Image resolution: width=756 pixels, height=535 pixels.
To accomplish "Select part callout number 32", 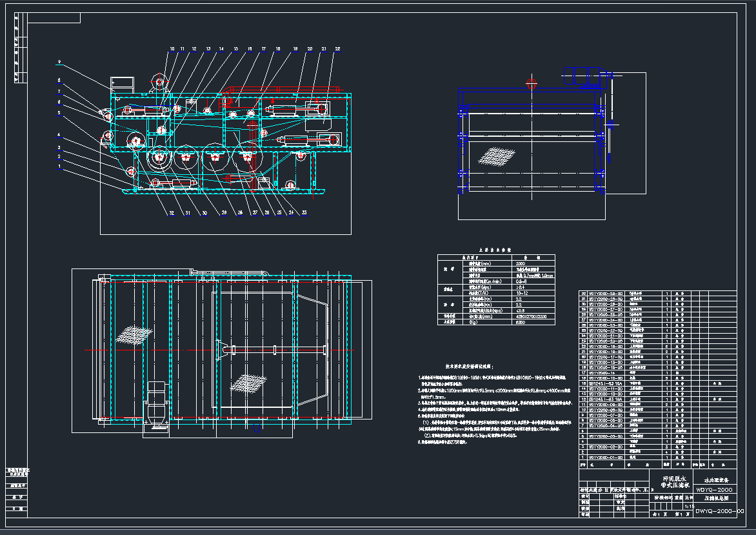I will coord(172,213).
